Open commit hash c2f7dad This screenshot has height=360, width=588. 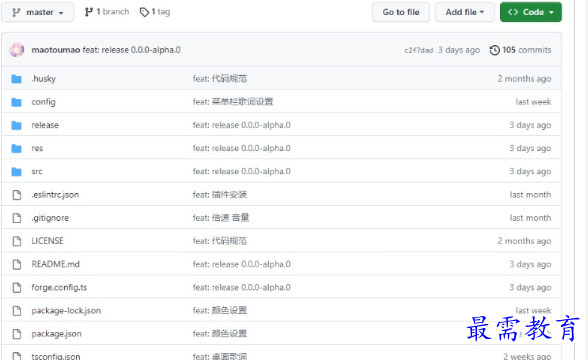pyautogui.click(x=418, y=50)
